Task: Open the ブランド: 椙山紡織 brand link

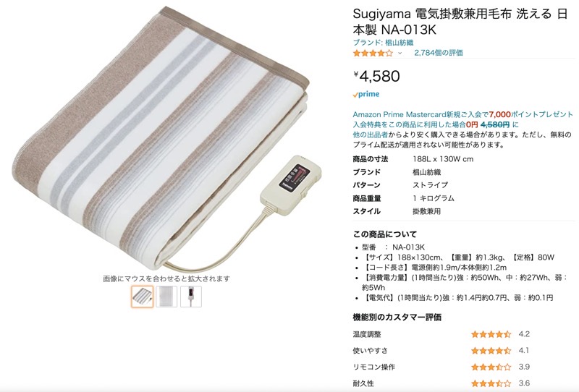Action: pyautogui.click(x=383, y=43)
